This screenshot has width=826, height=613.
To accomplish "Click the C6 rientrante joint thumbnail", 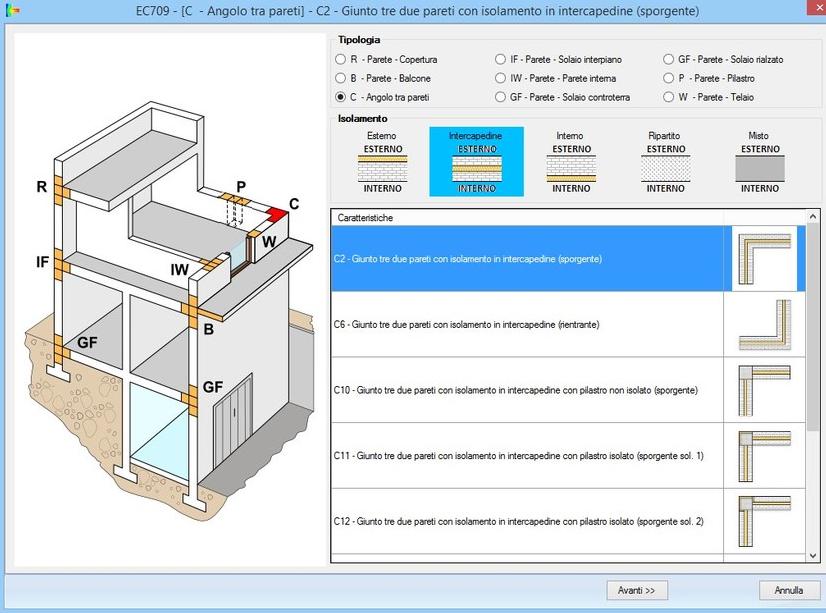I will pyautogui.click(x=765, y=325).
